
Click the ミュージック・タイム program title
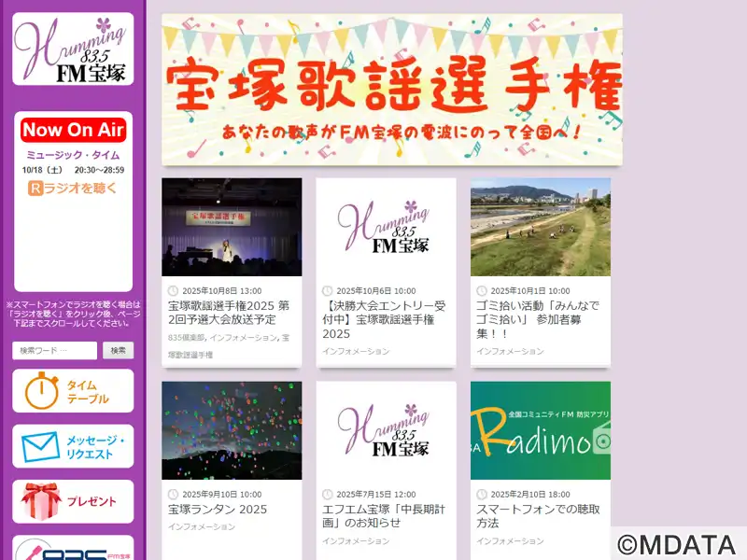[73, 155]
